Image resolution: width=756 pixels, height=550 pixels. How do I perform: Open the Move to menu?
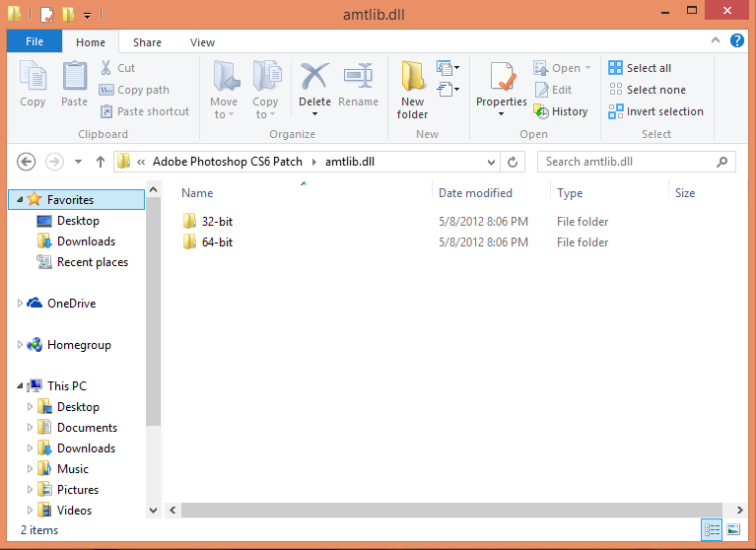coord(224,91)
